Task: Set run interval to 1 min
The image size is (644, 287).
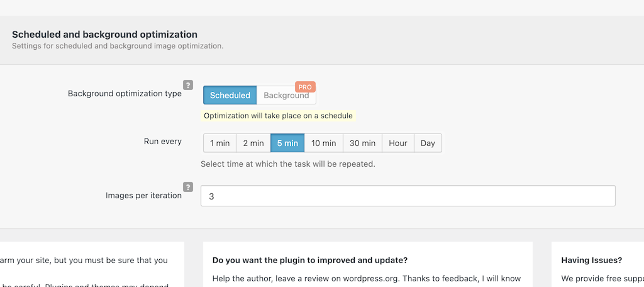Action: [x=219, y=143]
